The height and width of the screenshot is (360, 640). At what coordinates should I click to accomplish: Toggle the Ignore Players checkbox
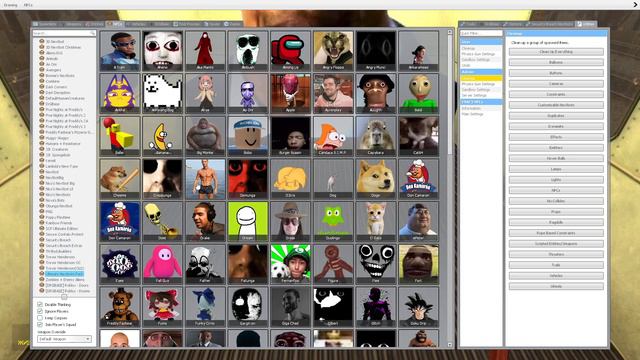[40, 311]
